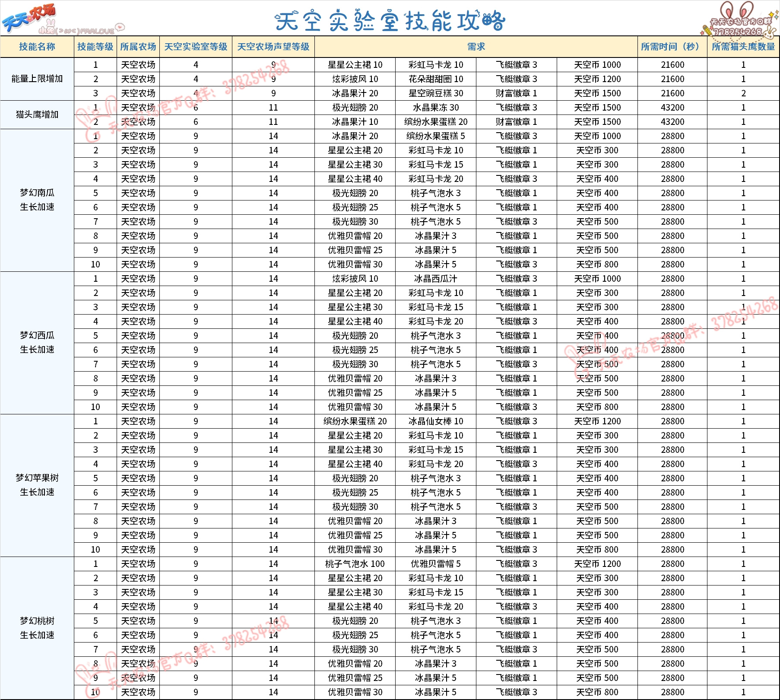Image resolution: width=780 pixels, height=700 pixels.
Task: Click the cell 桃子气泡水 100
Action: point(355,564)
